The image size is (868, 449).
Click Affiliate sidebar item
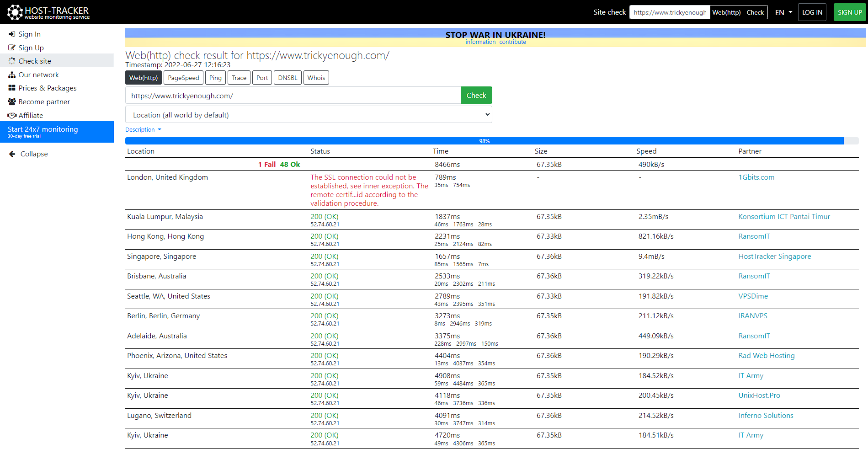point(57,115)
